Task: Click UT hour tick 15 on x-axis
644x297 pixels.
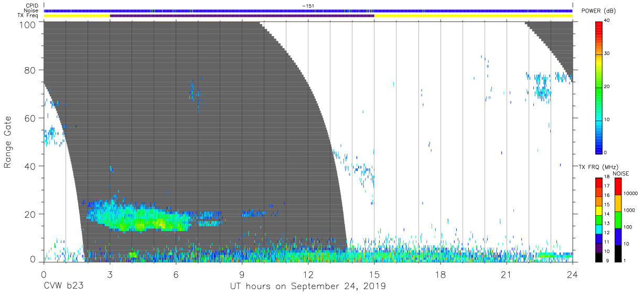Action: coord(374,274)
